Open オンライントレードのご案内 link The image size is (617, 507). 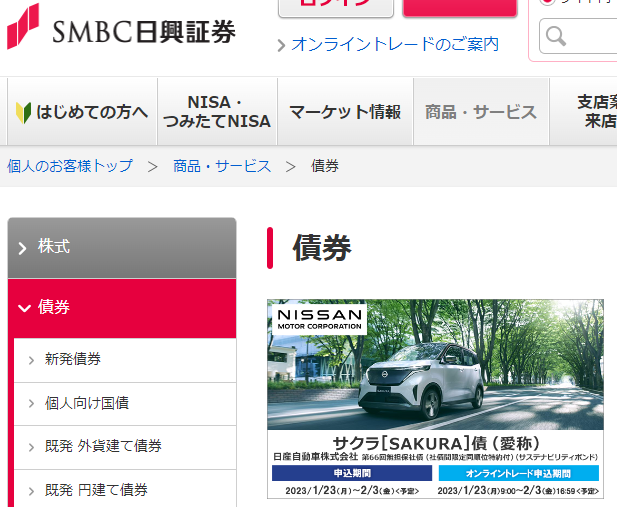click(x=395, y=44)
